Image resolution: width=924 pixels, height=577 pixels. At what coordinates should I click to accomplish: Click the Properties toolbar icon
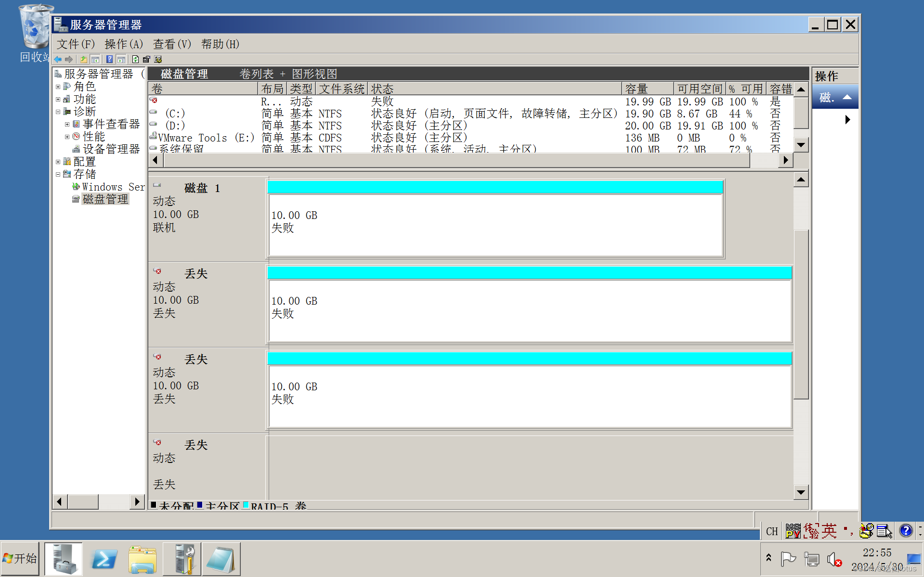tap(158, 59)
